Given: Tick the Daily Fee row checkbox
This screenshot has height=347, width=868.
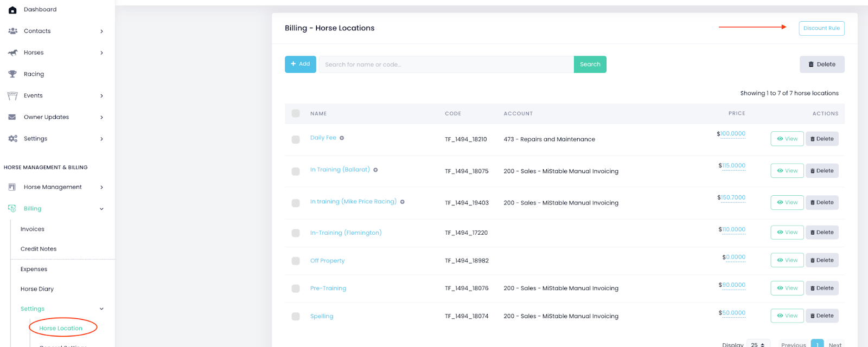Looking at the screenshot, I should 296,139.
